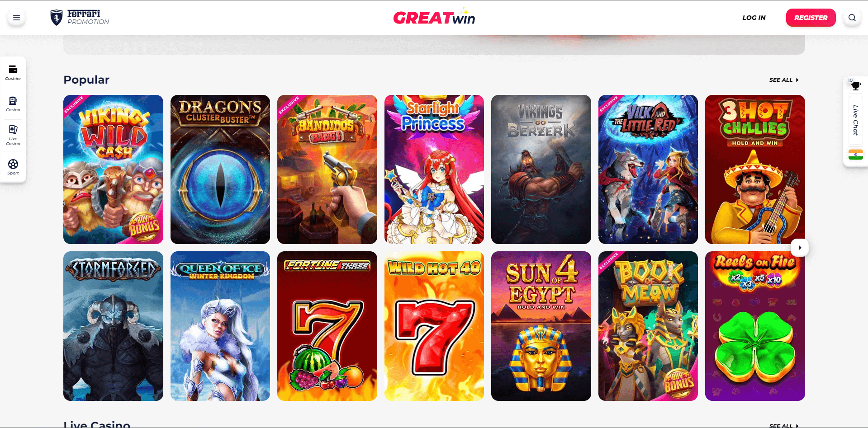Go to Live Casino in sidebar
The height and width of the screenshot is (428, 868).
pyautogui.click(x=13, y=136)
